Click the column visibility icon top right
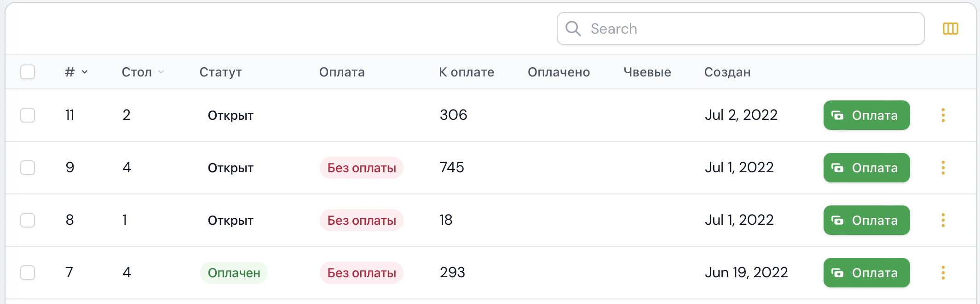Screen dimensions: 980x304 (950, 29)
